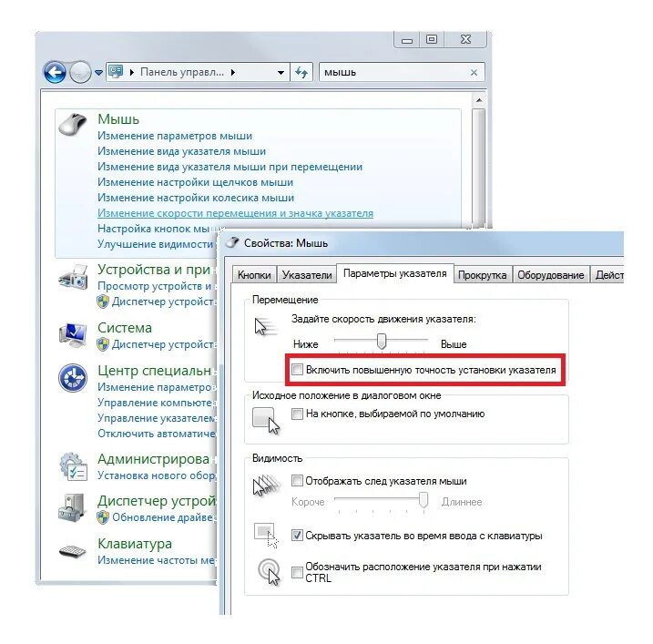The image size is (653, 644).
Task: Open the Центр специальных возможностей icon
Action: point(73,378)
